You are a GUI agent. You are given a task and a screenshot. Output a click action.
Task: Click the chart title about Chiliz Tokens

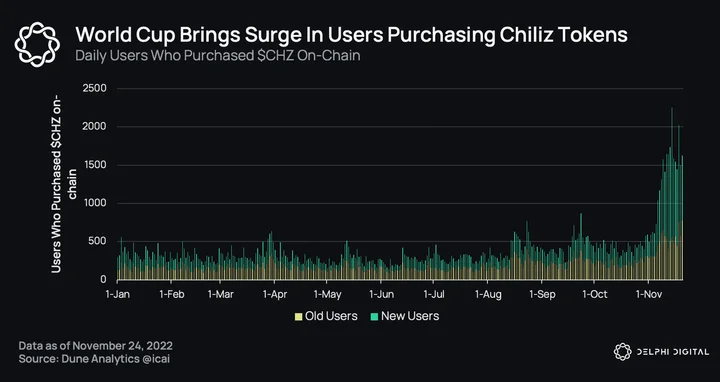click(x=351, y=35)
